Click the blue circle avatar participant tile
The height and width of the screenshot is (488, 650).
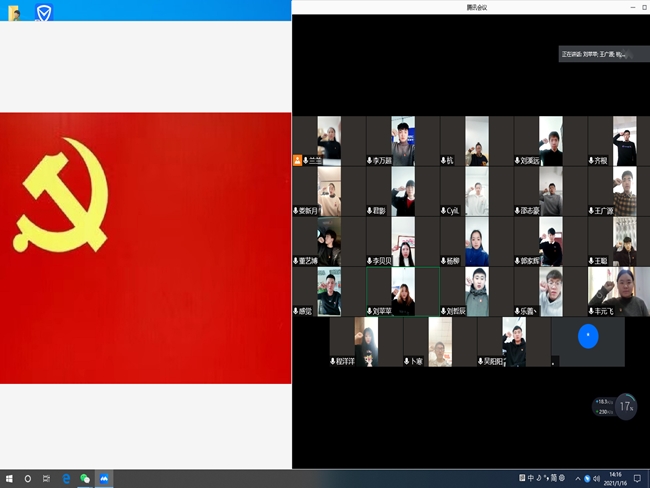coord(588,342)
